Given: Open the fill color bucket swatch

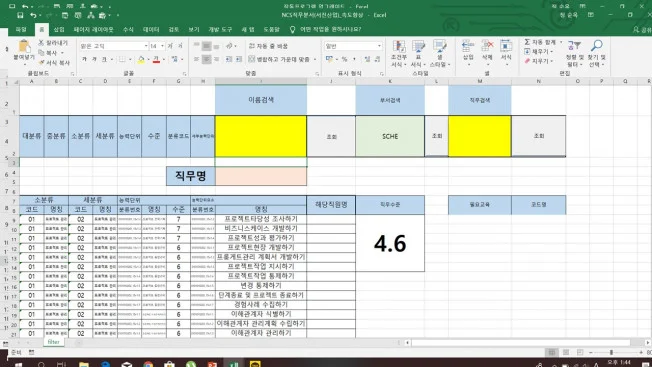Looking at the screenshot, I should [141, 60].
